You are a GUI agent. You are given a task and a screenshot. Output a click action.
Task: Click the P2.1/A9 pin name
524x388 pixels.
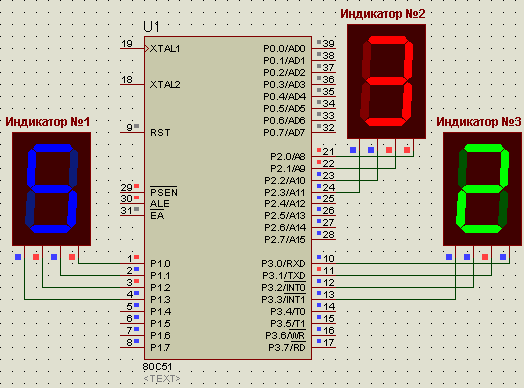pos(288,168)
